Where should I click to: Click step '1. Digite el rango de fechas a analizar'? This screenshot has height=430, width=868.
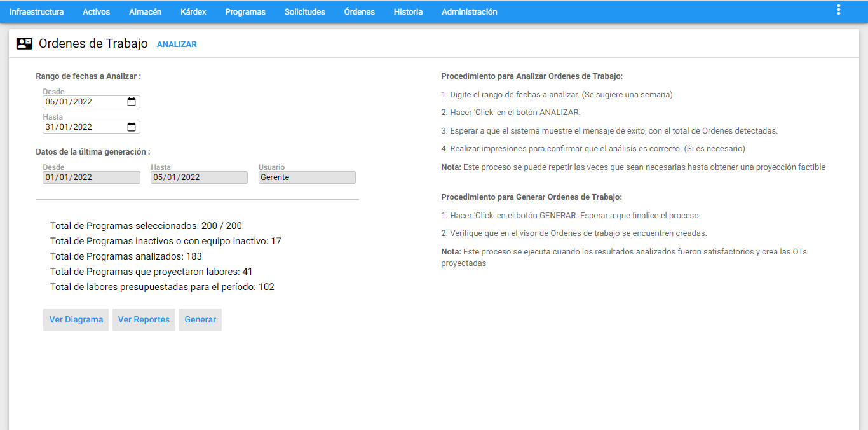coord(557,95)
